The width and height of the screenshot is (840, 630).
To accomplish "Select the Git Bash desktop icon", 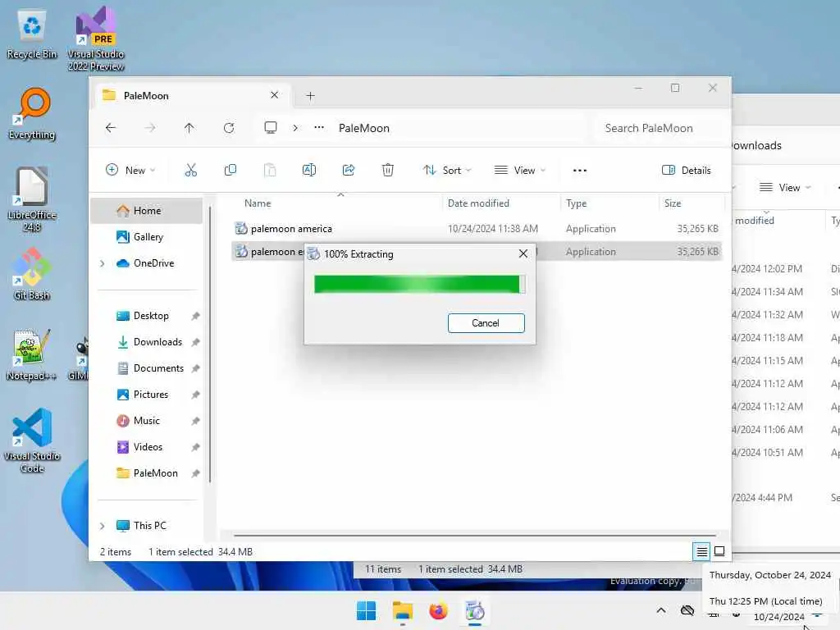I will click(x=32, y=274).
